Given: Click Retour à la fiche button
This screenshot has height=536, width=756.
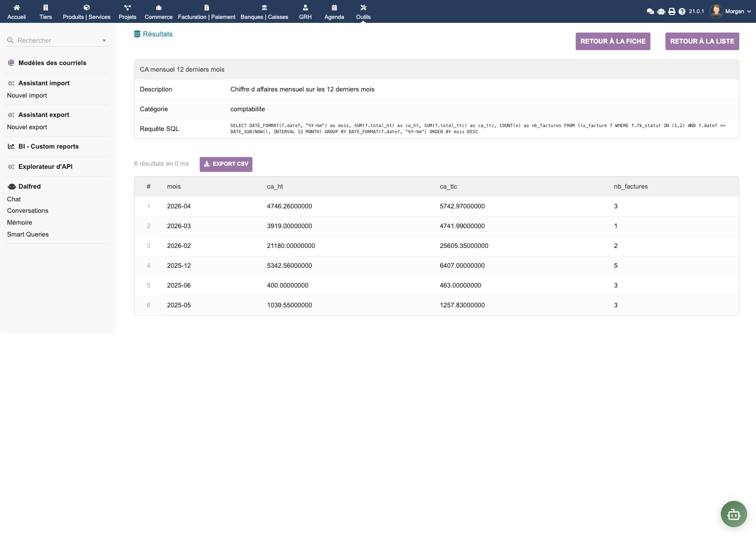Looking at the screenshot, I should tap(613, 41).
